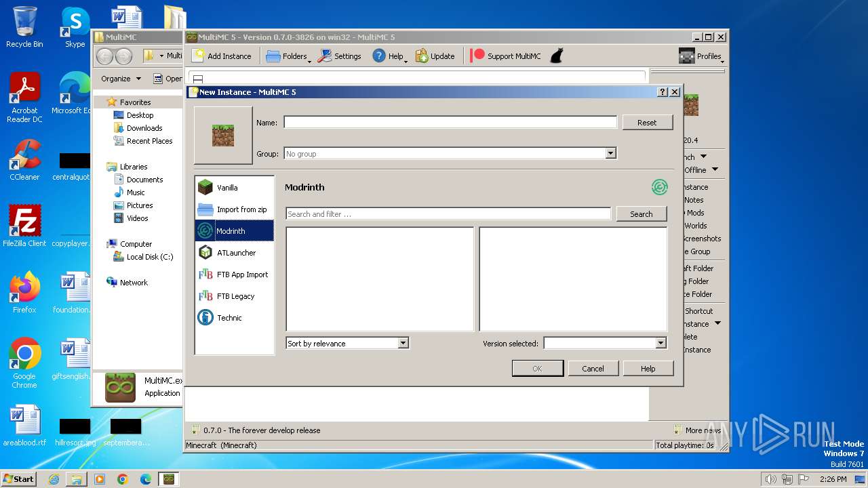Screen dimensions: 868x488
Task: Click Libraries in Explorer navigation pane
Action: [x=134, y=167]
